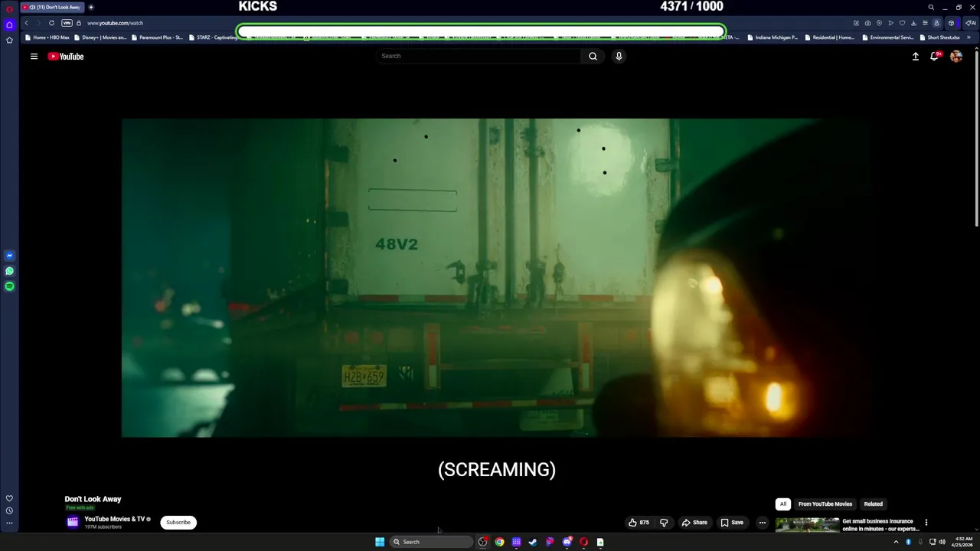Open the YouTube Movies & TV channel name
The width and height of the screenshot is (980, 551).
pyautogui.click(x=115, y=519)
